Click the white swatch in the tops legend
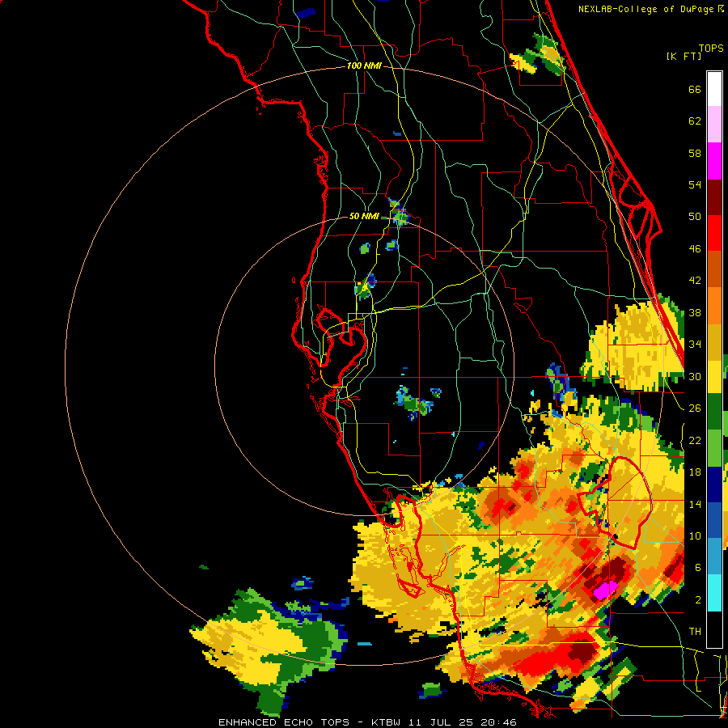 point(714,89)
